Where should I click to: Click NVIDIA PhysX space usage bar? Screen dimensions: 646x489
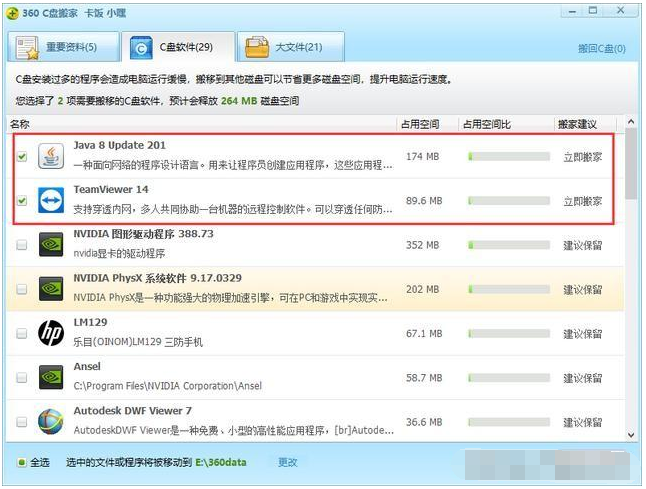(x=509, y=289)
